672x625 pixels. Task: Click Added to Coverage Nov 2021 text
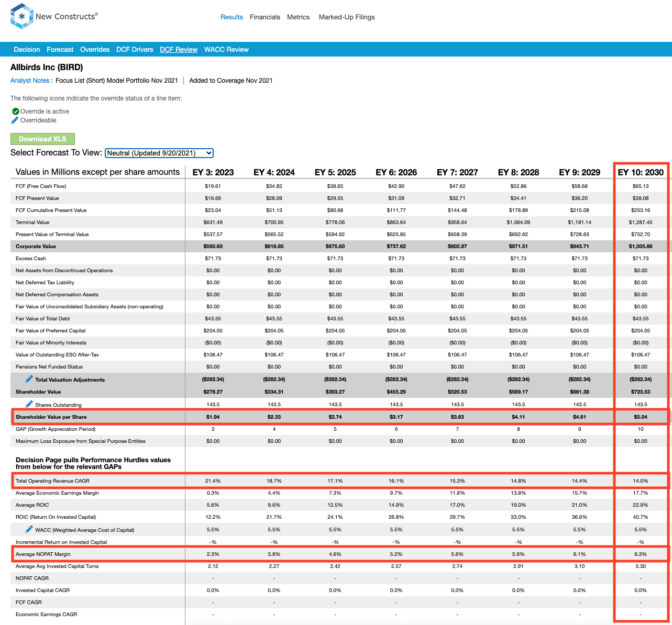(231, 81)
